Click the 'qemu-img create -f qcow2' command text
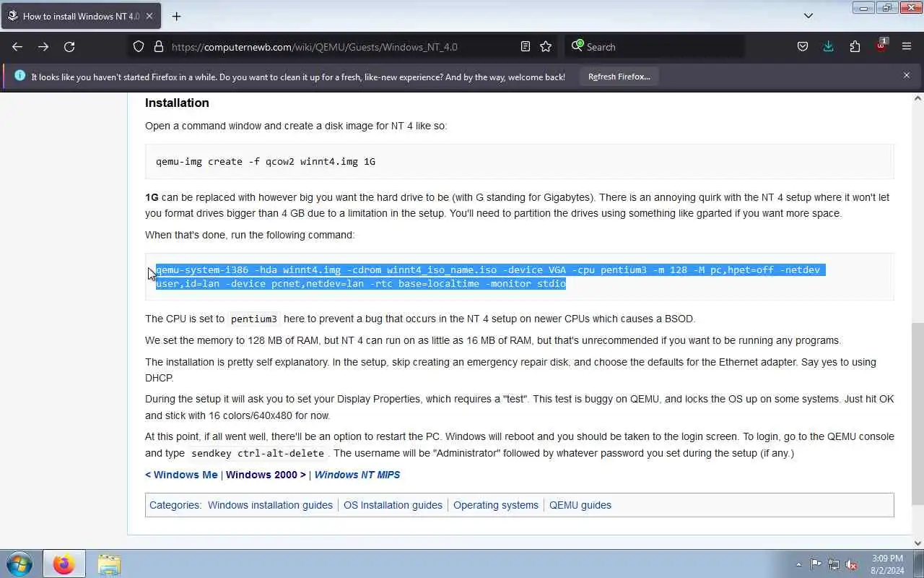 [x=266, y=161]
